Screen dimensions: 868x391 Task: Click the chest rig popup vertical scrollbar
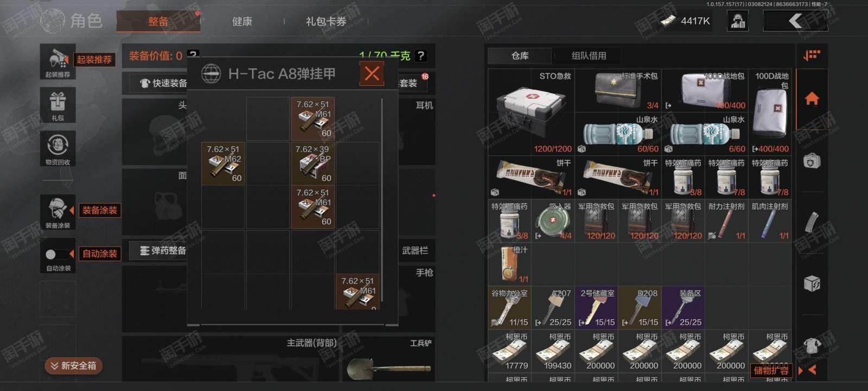(x=383, y=200)
